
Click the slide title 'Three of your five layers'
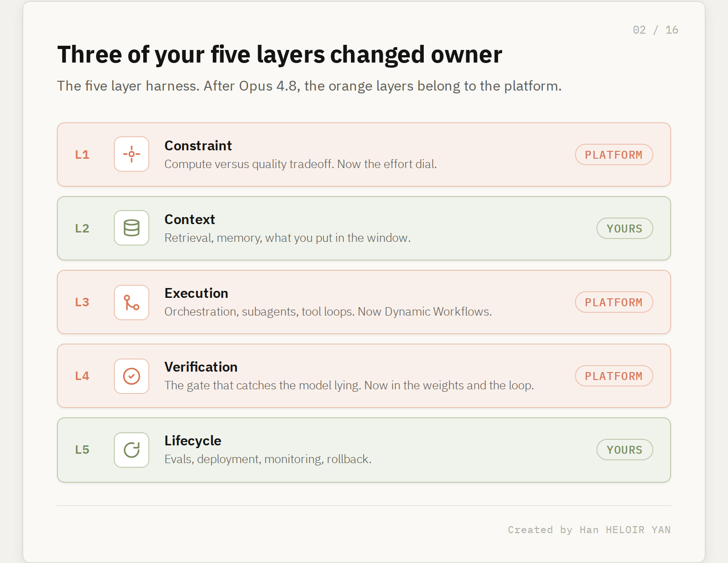point(280,55)
